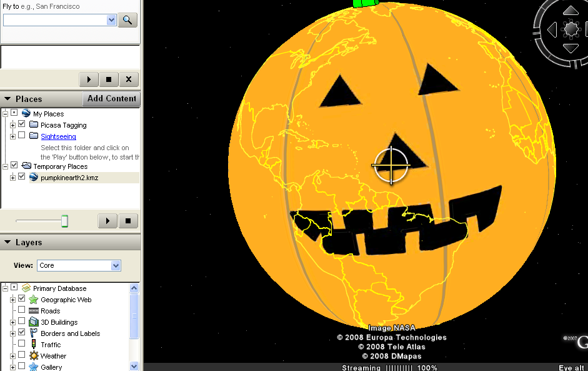
Task: Click the Places opacity slider handle
Action: coord(64,221)
